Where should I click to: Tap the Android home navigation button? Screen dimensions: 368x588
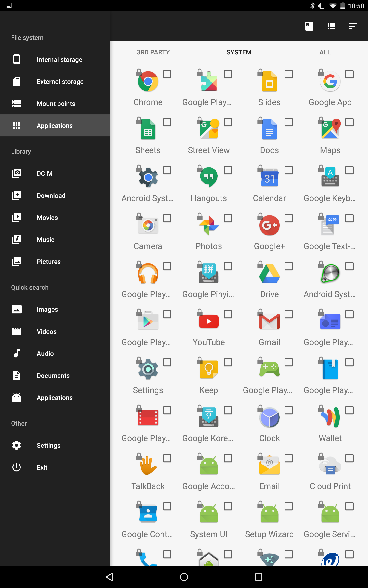(184, 577)
